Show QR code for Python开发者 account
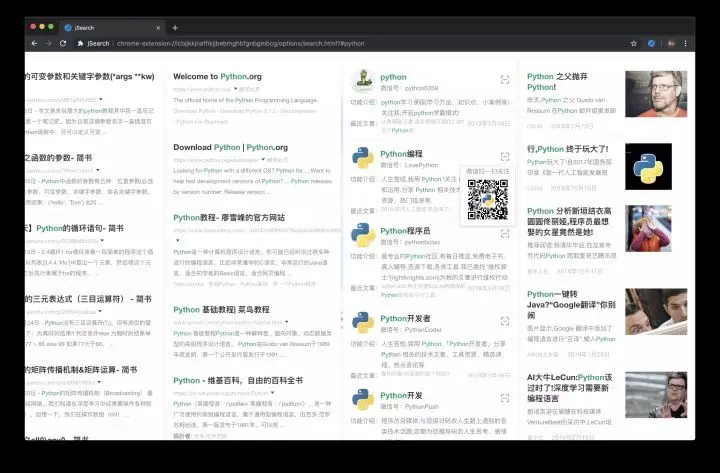Viewport: 720px width, 473px height. coord(505,321)
